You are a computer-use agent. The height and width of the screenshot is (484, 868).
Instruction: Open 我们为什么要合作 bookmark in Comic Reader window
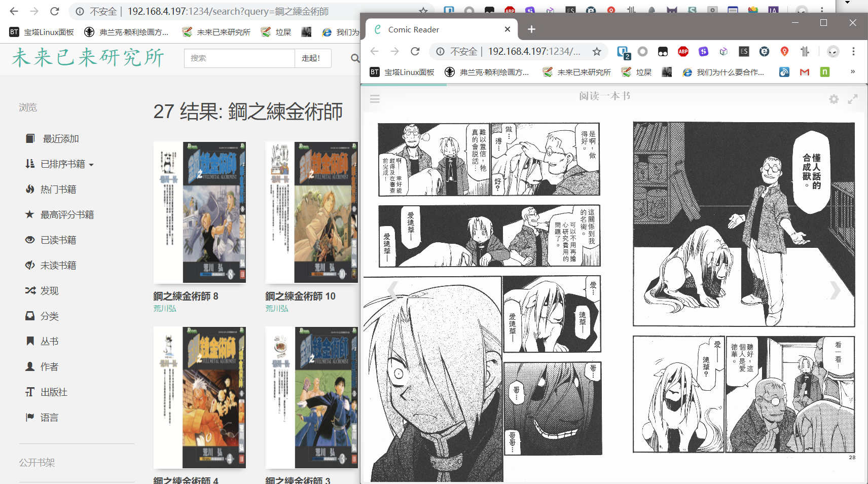pyautogui.click(x=724, y=72)
